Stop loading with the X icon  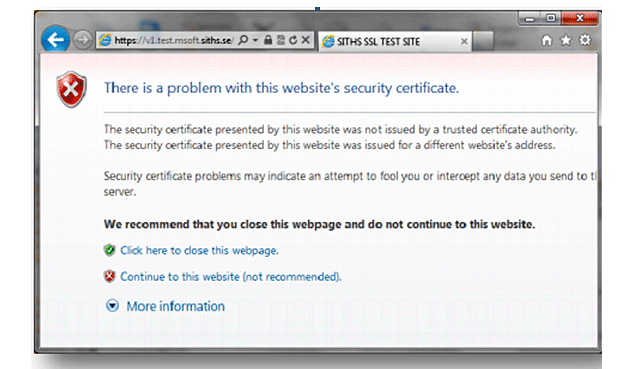(x=306, y=40)
